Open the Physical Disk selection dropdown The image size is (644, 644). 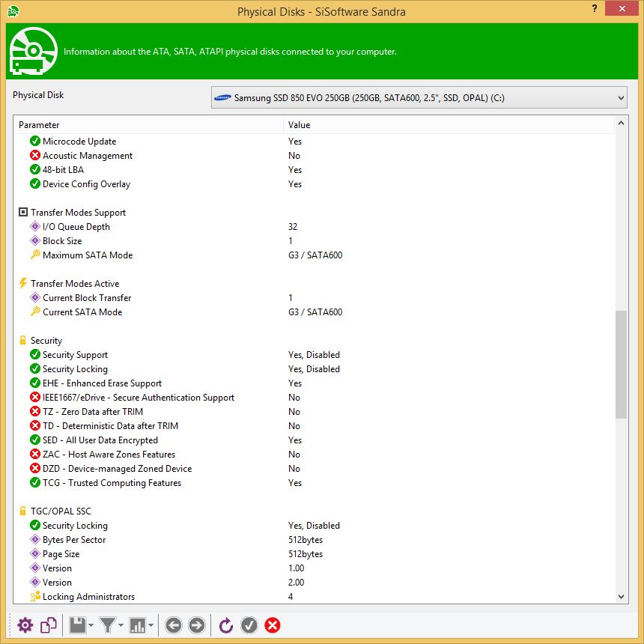pos(419,98)
